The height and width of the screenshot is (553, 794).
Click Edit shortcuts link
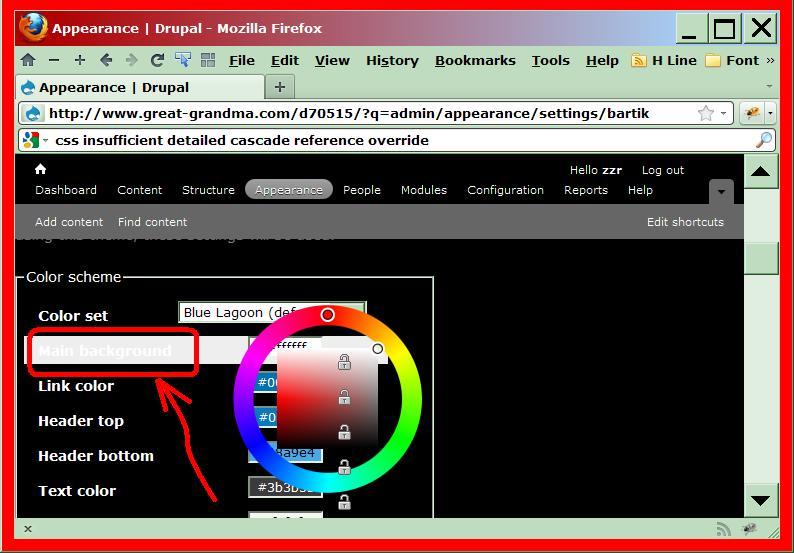(x=685, y=222)
